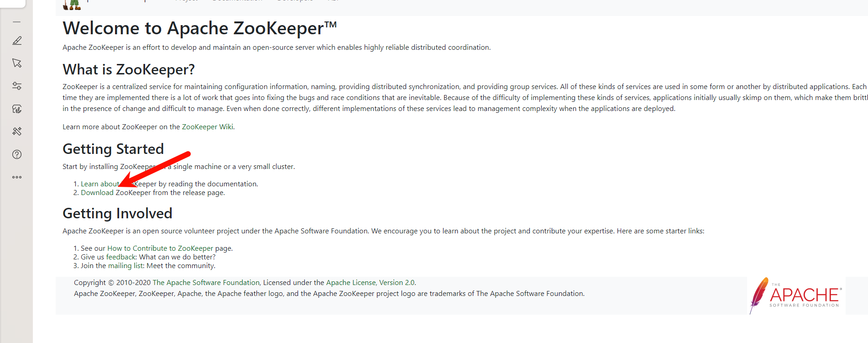Screen dimensions: 868x343
Task: Click 'Meet the community.' text
Action: click(x=181, y=266)
